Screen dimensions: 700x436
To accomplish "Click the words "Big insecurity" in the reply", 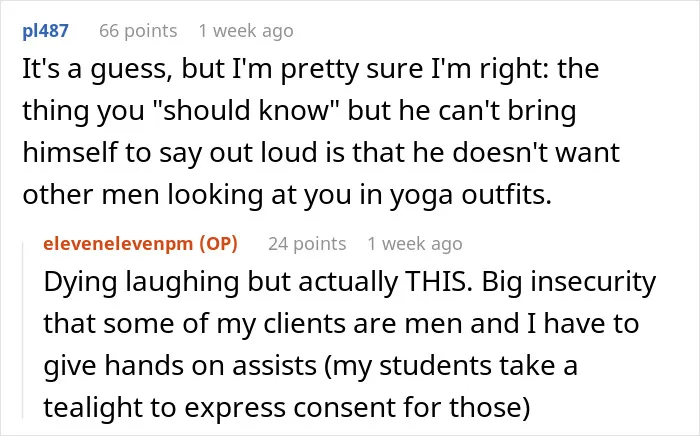I will 569,282.
